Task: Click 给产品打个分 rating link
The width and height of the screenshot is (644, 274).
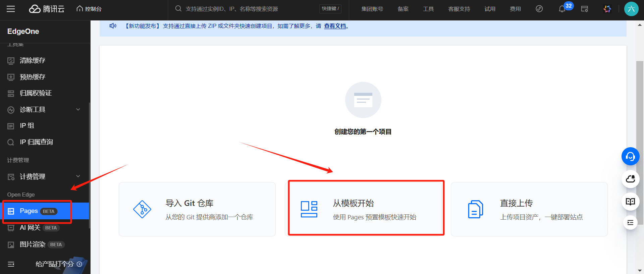Action: point(58,264)
